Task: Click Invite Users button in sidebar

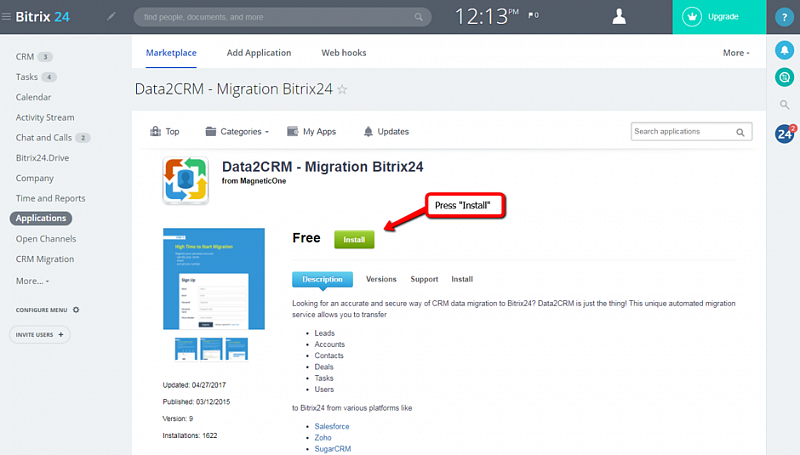Action: [39, 335]
